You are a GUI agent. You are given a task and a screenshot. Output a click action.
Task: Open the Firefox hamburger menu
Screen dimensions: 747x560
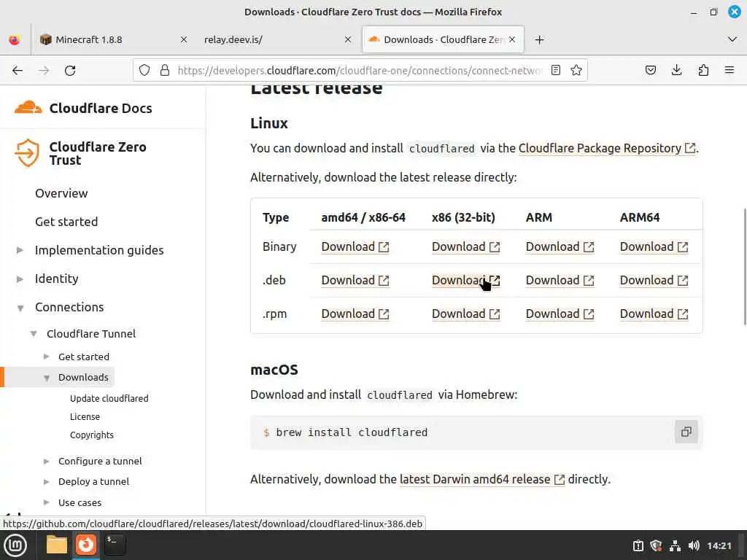click(x=729, y=71)
